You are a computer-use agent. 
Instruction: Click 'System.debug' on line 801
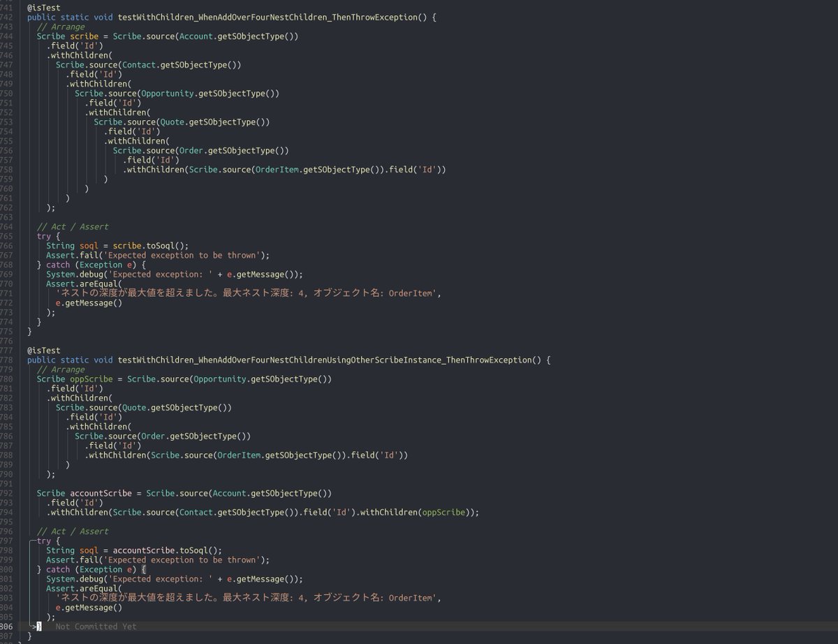coord(75,579)
